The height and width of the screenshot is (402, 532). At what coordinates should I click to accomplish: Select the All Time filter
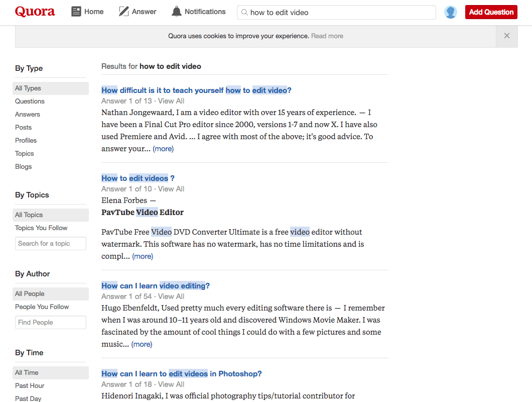[x=51, y=372]
